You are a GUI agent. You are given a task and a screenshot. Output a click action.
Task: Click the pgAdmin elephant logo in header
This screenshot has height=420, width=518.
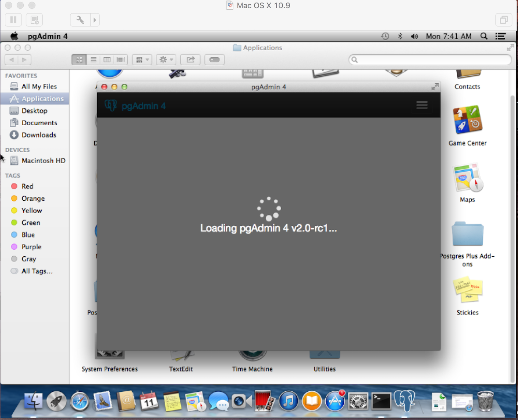pyautogui.click(x=111, y=106)
